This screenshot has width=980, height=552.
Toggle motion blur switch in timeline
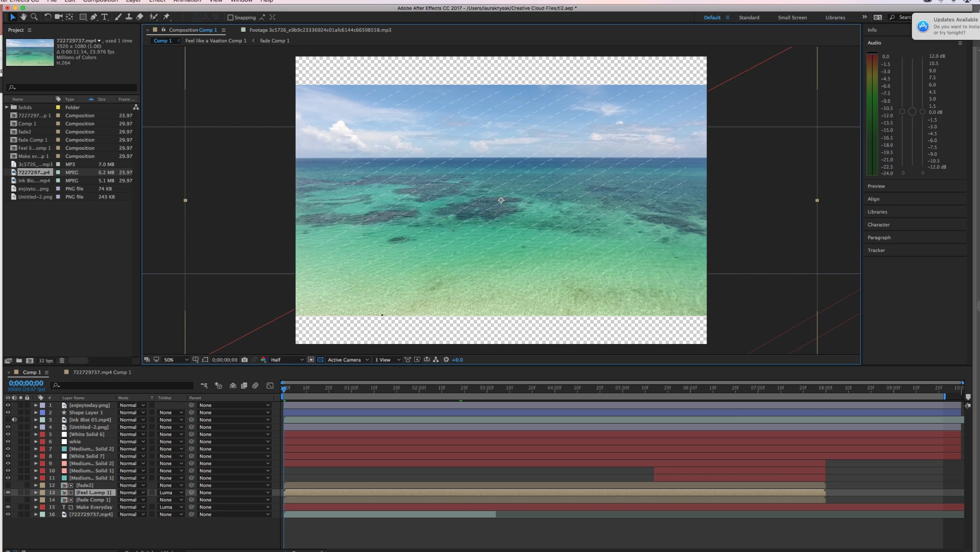255,385
